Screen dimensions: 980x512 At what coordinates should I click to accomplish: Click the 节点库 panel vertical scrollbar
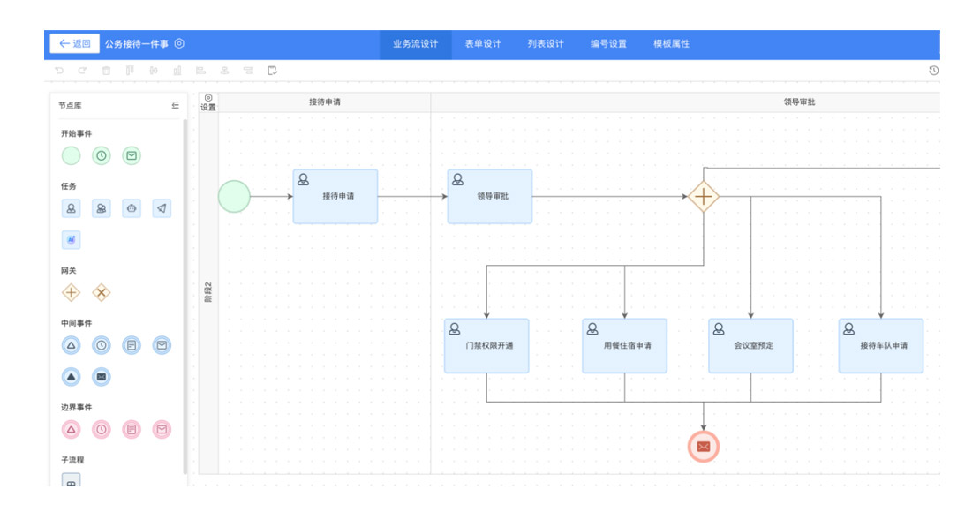point(185,291)
